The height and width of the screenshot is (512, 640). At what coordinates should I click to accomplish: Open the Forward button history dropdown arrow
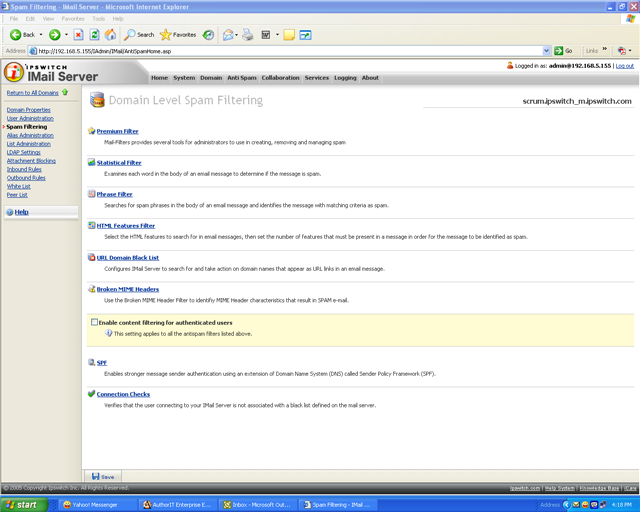66,35
